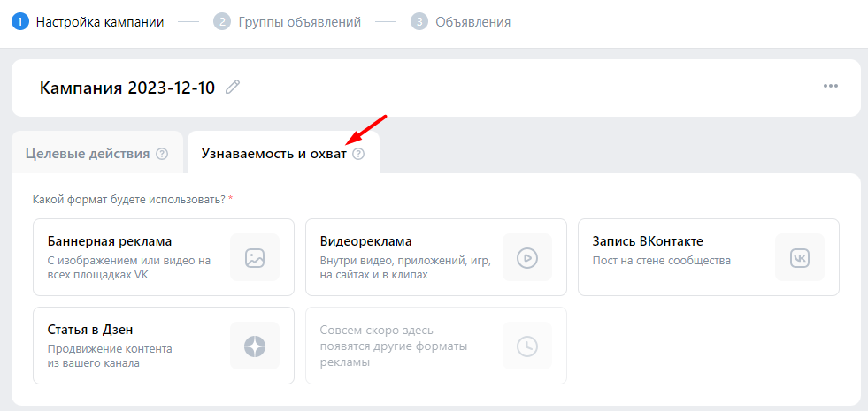Click the clock icon in the coming-soon card
This screenshot has width=868, height=411.
[x=527, y=346]
